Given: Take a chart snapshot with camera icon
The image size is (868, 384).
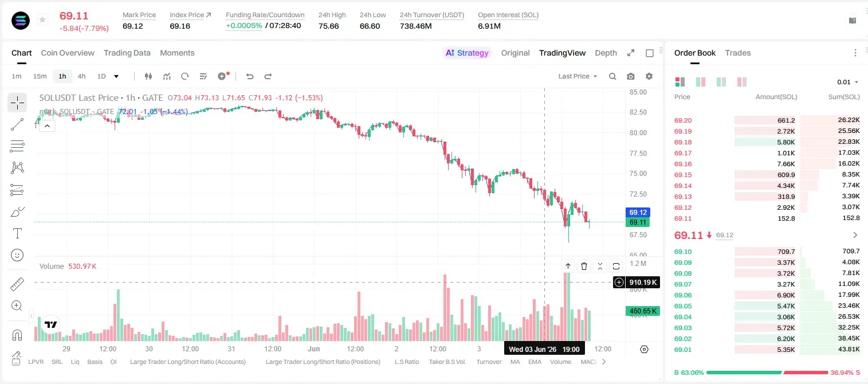Looking at the screenshot, I should tap(631, 76).
